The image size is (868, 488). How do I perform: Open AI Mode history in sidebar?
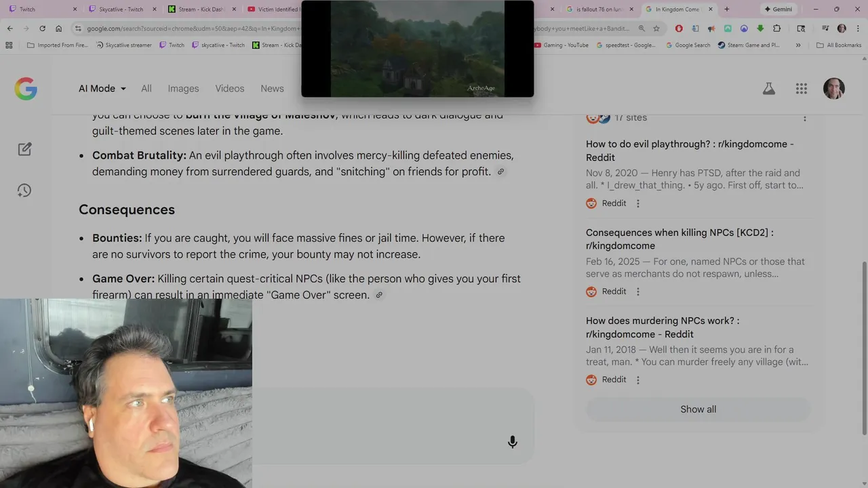click(24, 190)
